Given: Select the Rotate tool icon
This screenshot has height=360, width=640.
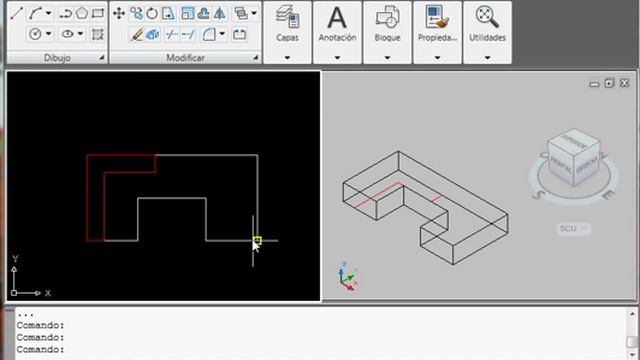Looking at the screenshot, I should click(152, 13).
